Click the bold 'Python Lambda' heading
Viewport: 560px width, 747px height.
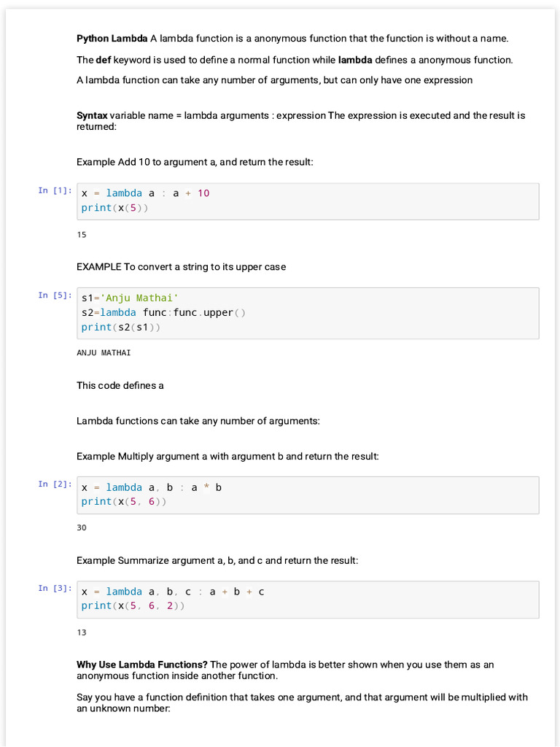[112, 39]
